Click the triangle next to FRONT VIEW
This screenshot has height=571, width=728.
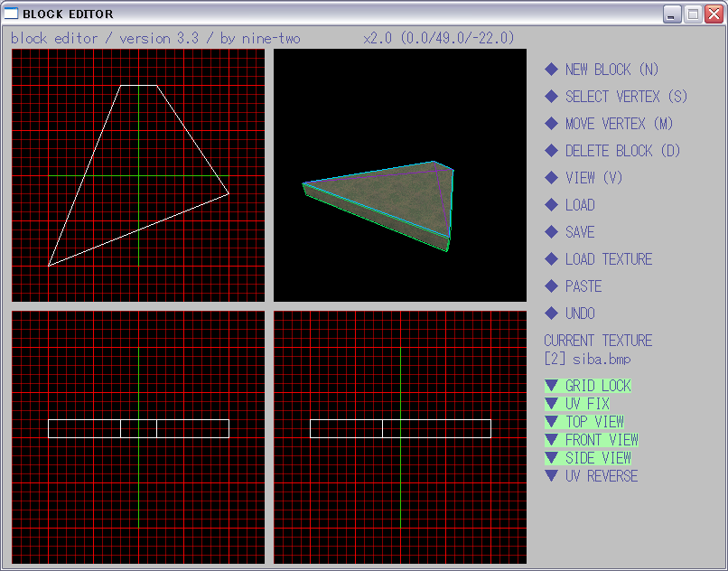(552, 440)
